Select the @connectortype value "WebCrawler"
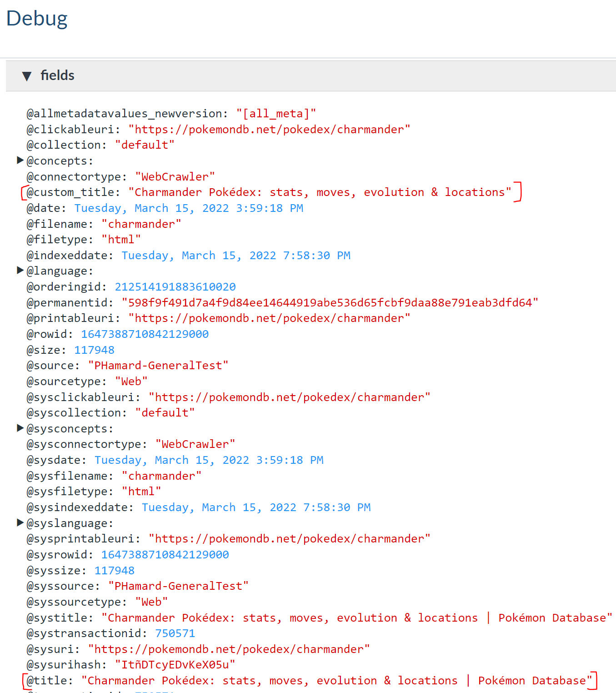Screen dimensions: 616x693 point(175,177)
